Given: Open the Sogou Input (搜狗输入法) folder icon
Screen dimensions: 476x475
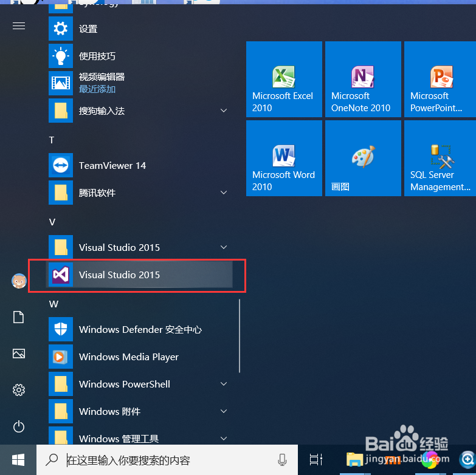Looking at the screenshot, I should pos(61,111).
